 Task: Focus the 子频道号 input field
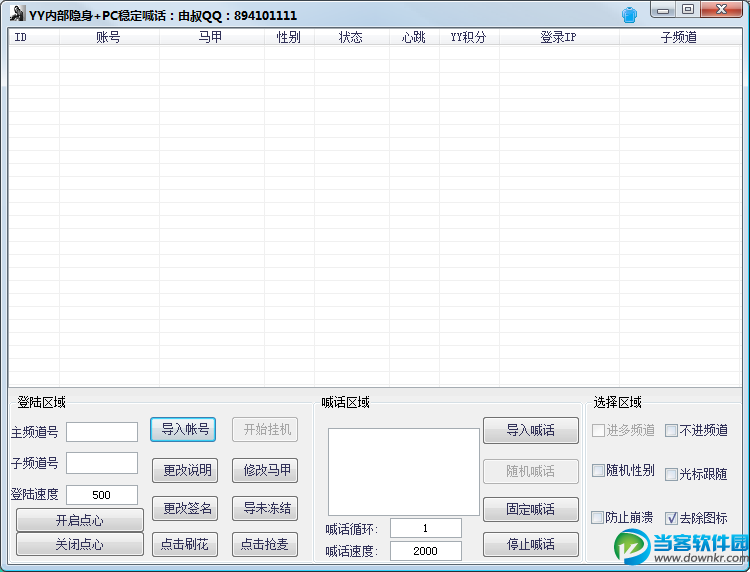(x=102, y=463)
